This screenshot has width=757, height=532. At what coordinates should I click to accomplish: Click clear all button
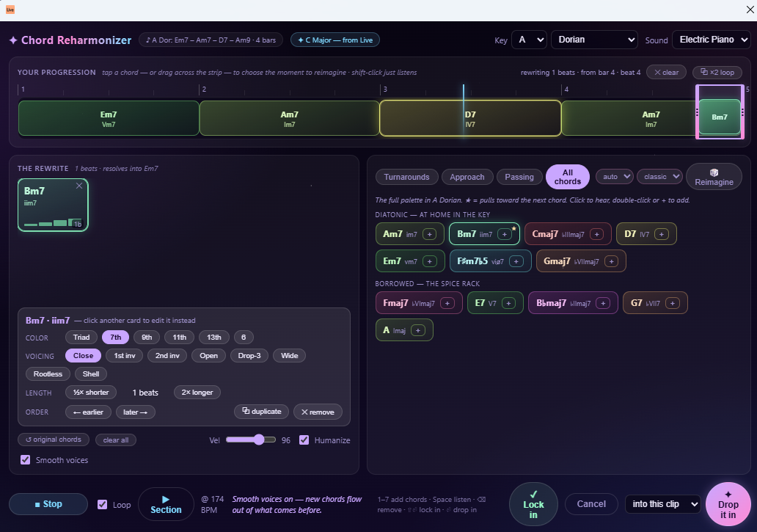pos(115,440)
